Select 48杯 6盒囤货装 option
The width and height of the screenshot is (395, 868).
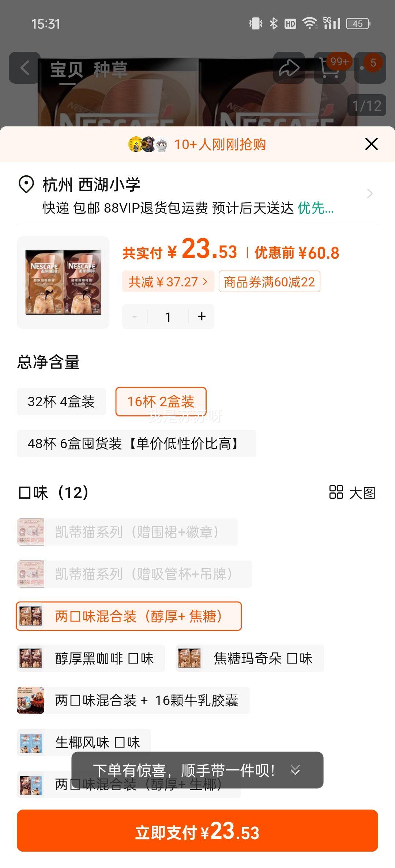(x=136, y=443)
